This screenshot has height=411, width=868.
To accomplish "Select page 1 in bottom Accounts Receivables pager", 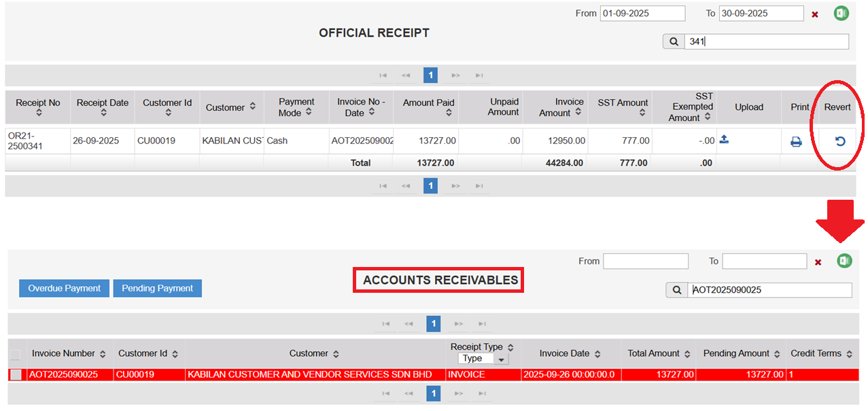I will coord(434,393).
